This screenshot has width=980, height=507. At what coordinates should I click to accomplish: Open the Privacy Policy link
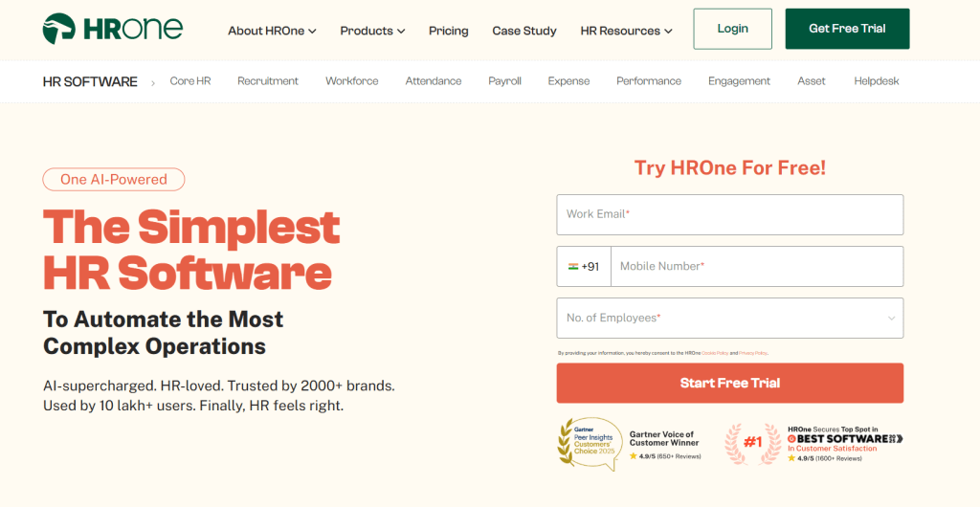753,353
